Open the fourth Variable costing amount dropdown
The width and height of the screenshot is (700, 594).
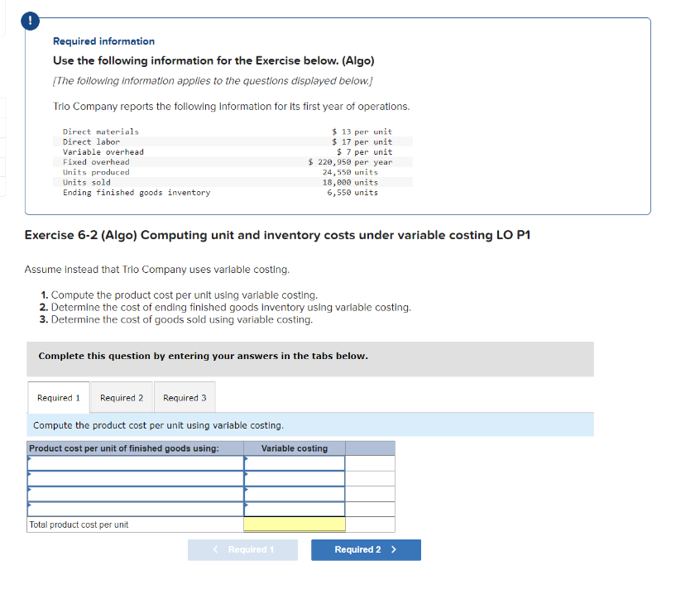[x=294, y=508]
